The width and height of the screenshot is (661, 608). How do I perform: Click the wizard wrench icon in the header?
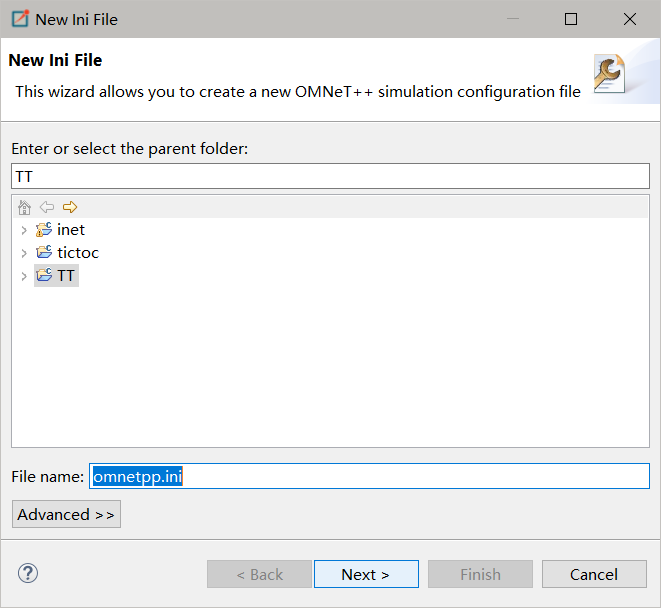tap(609, 75)
